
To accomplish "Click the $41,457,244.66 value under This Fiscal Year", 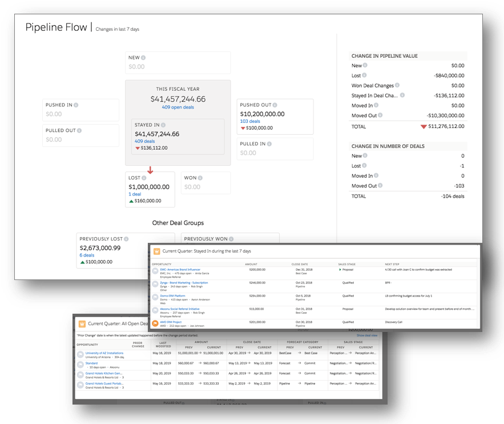I will 178,99.
